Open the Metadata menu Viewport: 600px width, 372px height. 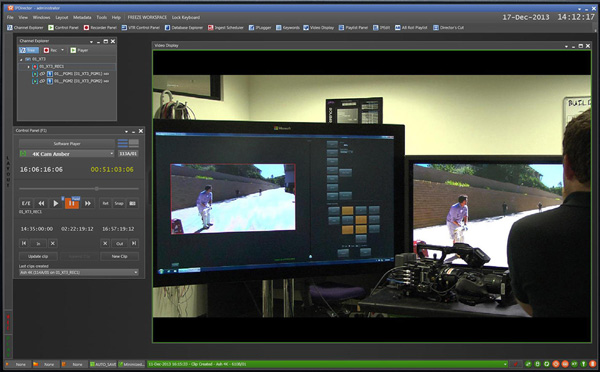82,17
